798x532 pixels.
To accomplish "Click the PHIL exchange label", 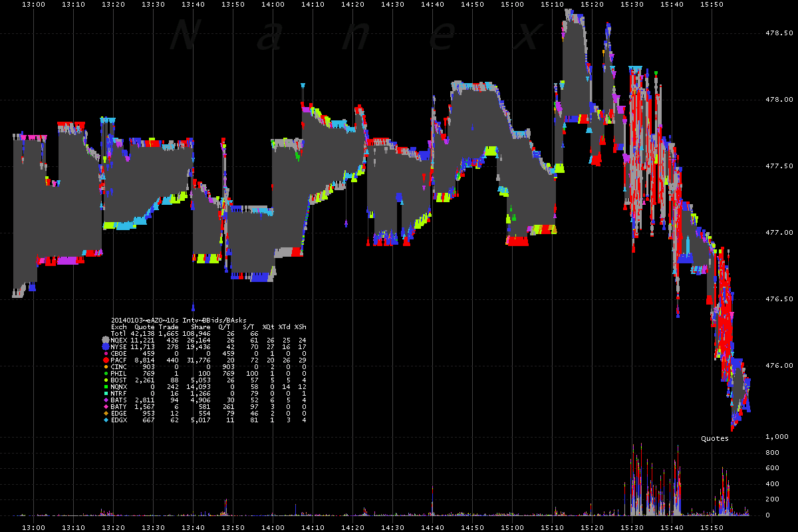I will 118,373.
